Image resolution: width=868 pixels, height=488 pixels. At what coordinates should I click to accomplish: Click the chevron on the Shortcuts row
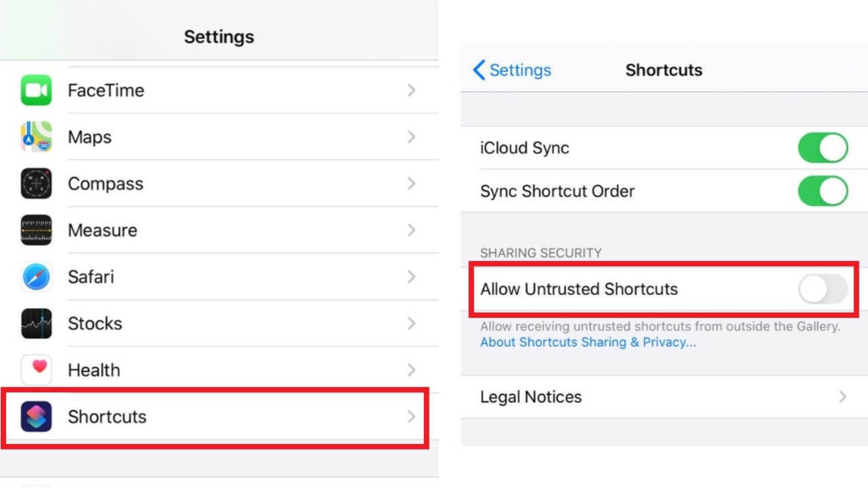[411, 417]
